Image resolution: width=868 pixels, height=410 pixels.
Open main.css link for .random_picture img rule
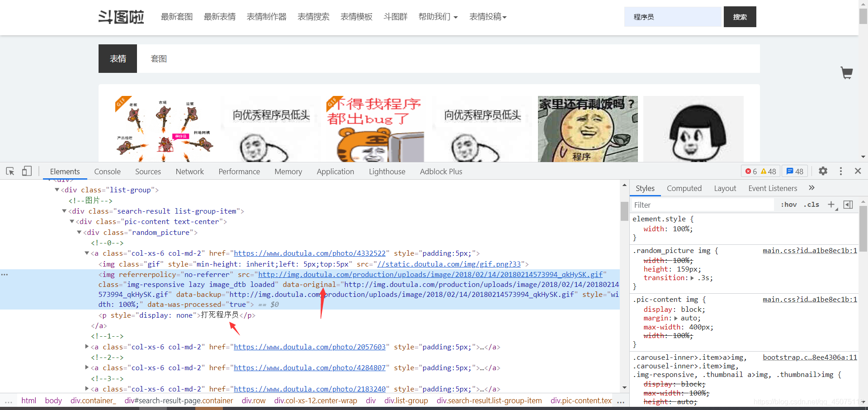(810, 250)
